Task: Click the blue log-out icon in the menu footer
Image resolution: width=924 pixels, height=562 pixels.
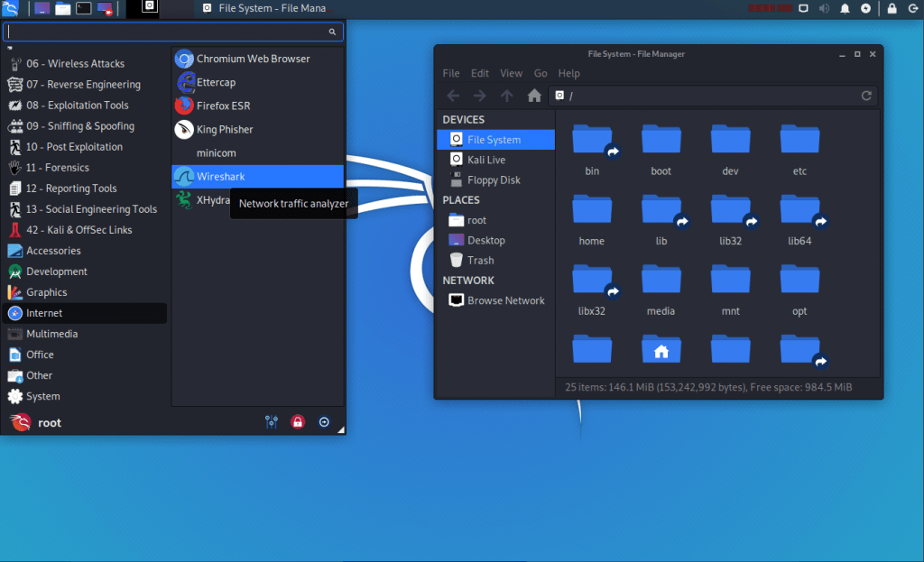Action: pos(324,421)
